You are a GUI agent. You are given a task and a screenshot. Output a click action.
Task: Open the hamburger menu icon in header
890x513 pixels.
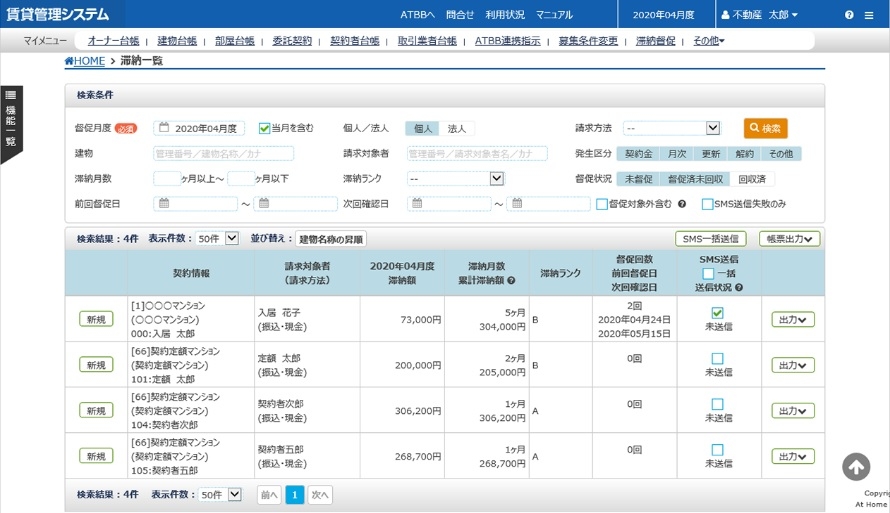pyautogui.click(x=869, y=15)
